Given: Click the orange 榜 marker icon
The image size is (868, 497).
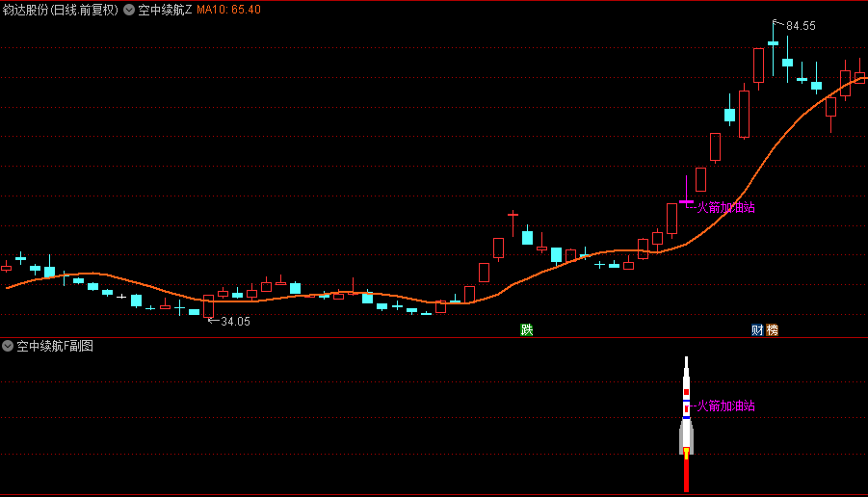Looking at the screenshot, I should click(772, 329).
